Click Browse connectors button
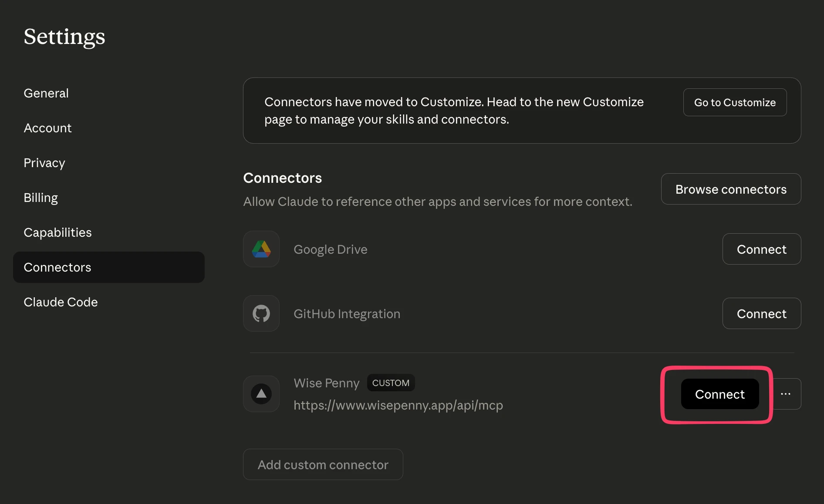 point(731,189)
